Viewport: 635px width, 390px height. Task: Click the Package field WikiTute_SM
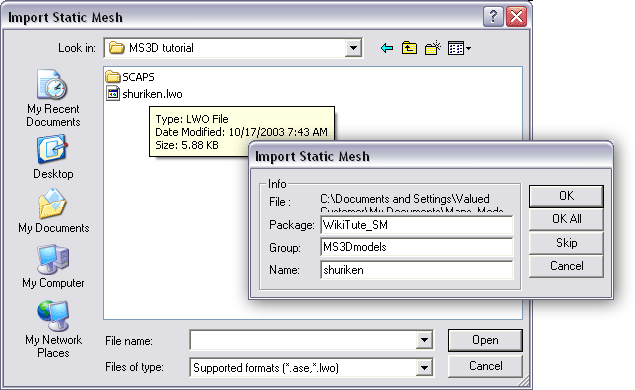tap(416, 225)
